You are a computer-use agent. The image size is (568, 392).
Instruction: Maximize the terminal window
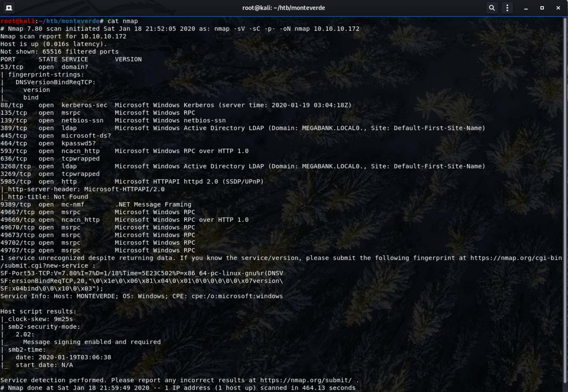pos(542,8)
